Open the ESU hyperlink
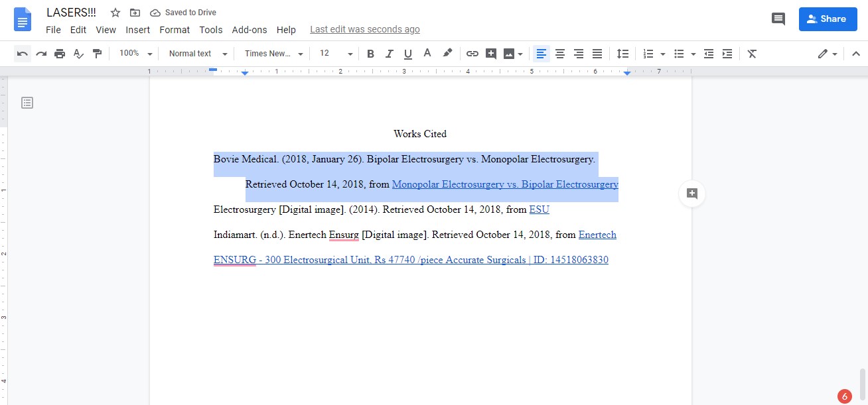This screenshot has height=405, width=868. (539, 210)
